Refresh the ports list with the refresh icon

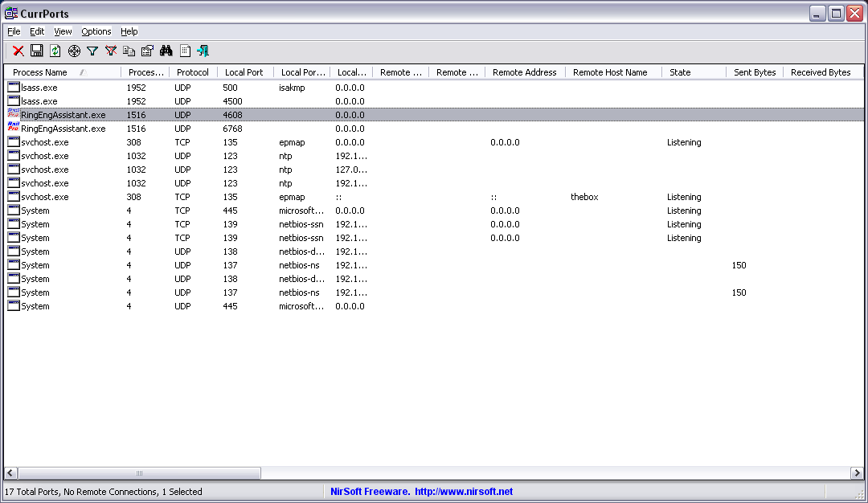(55, 50)
